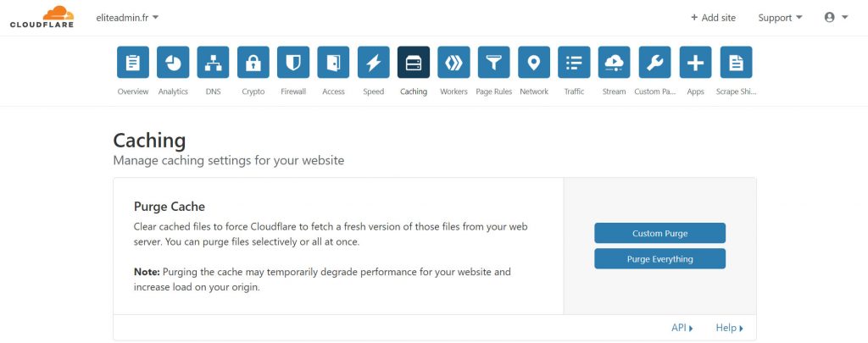868x343 pixels.
Task: Open the Apps plus icon
Action: [x=695, y=62]
